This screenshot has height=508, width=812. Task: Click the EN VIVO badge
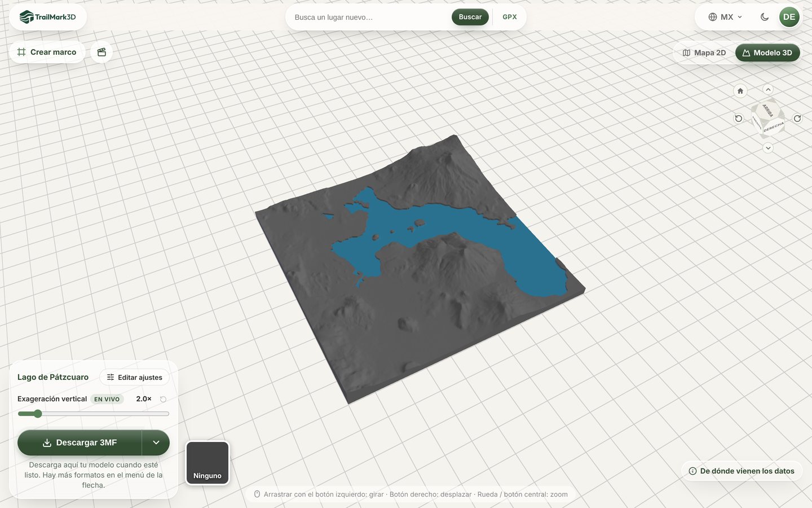[x=107, y=399]
